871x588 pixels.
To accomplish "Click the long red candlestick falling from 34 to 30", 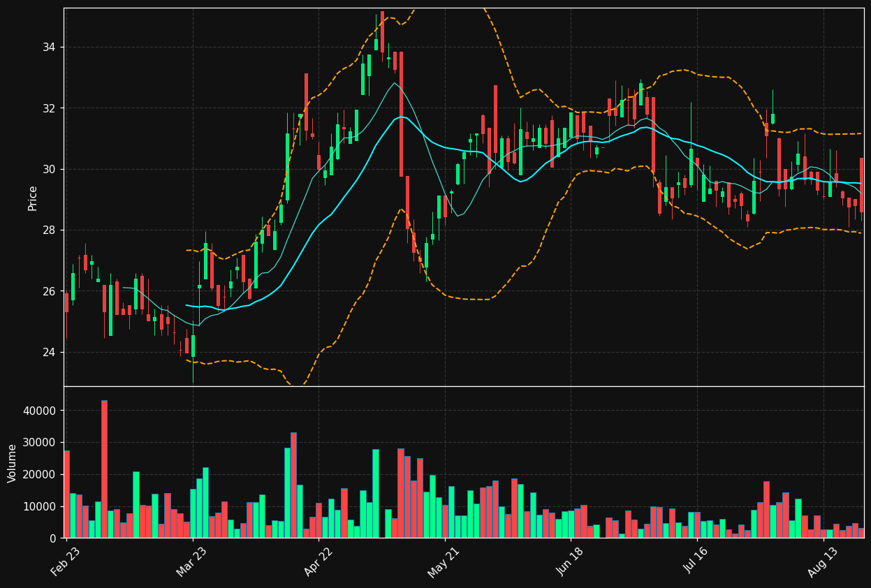I will pyautogui.click(x=401, y=114).
